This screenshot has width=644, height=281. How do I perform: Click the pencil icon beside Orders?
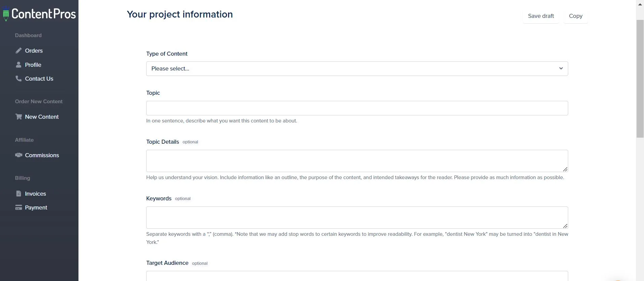click(x=19, y=51)
